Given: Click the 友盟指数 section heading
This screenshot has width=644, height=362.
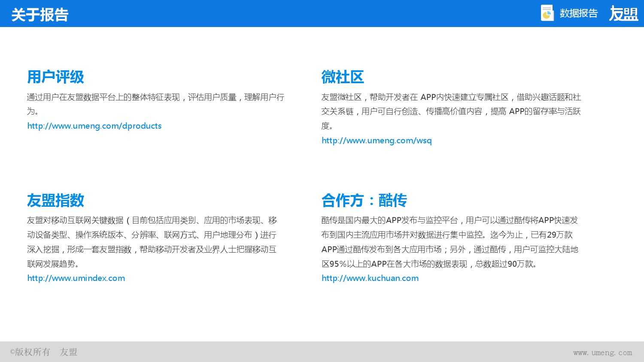Looking at the screenshot, I should click(x=55, y=201).
